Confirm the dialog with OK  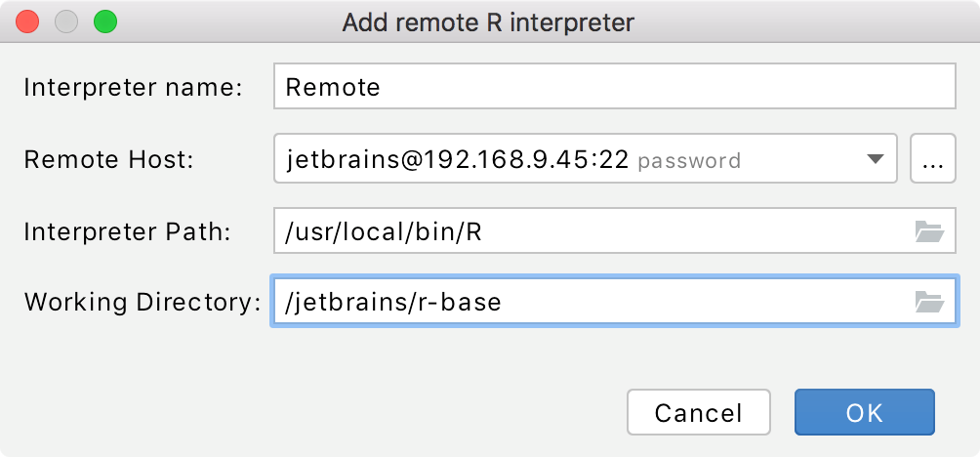click(864, 412)
